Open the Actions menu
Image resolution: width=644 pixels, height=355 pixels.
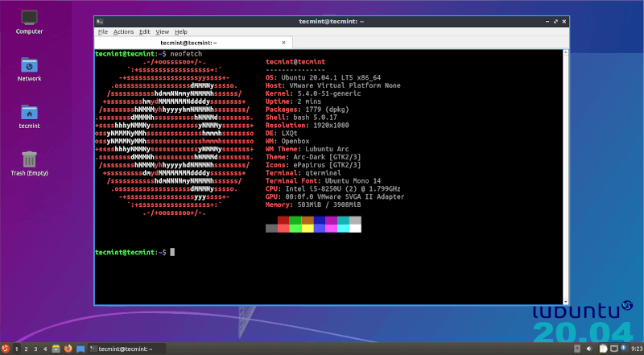point(123,31)
